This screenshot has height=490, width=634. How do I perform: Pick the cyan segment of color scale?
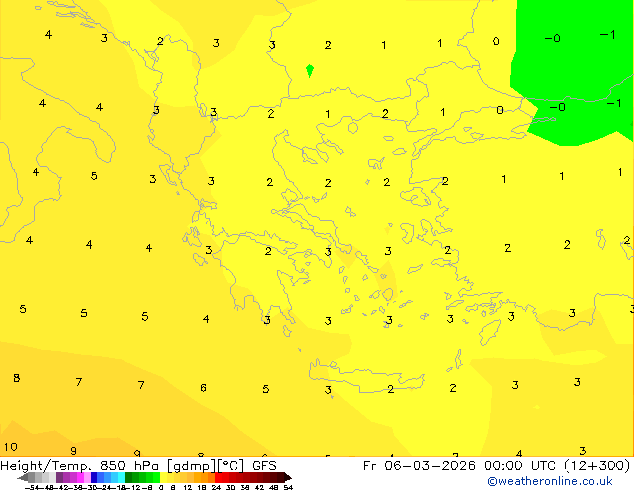(x=122, y=477)
